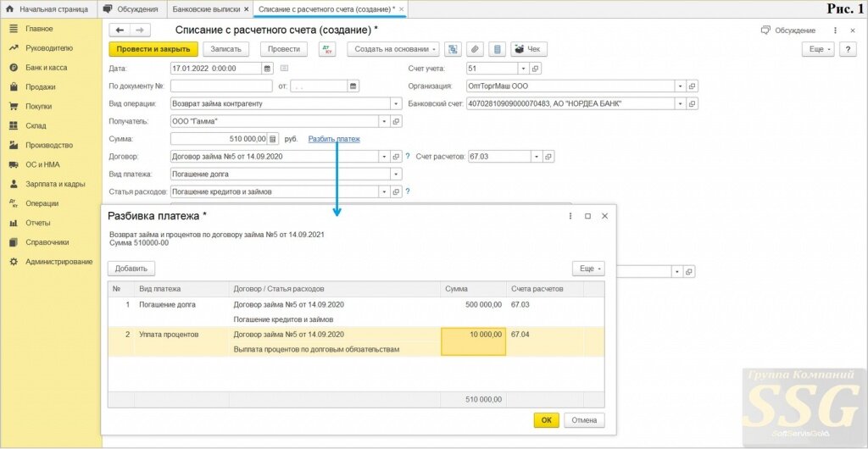Open the form's three-dot options menu
This screenshot has width=868, height=449.
835,30
